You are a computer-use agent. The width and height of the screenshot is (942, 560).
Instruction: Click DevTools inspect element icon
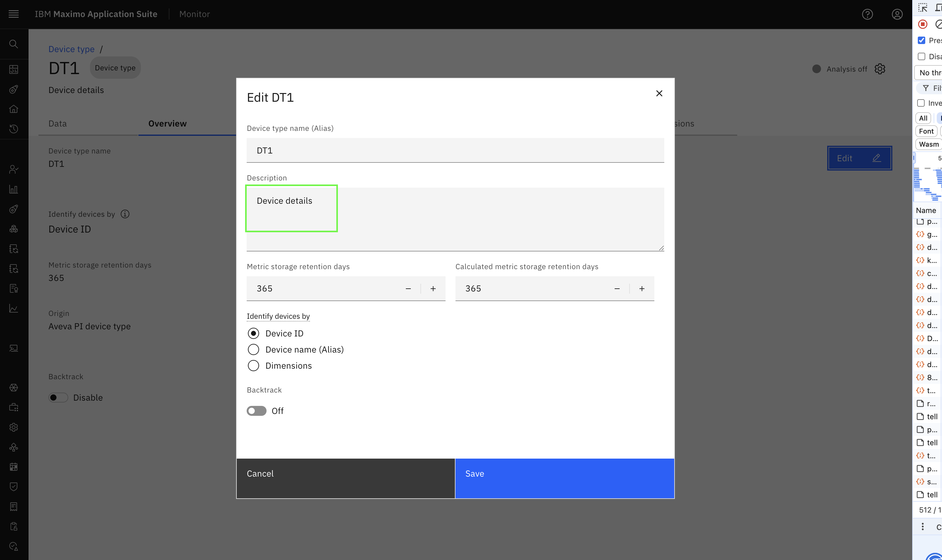click(923, 7)
